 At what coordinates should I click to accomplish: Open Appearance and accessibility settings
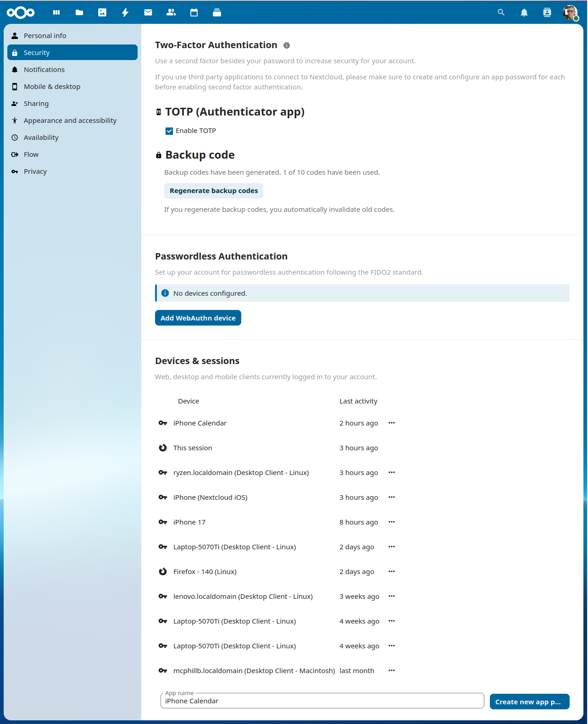click(72, 120)
